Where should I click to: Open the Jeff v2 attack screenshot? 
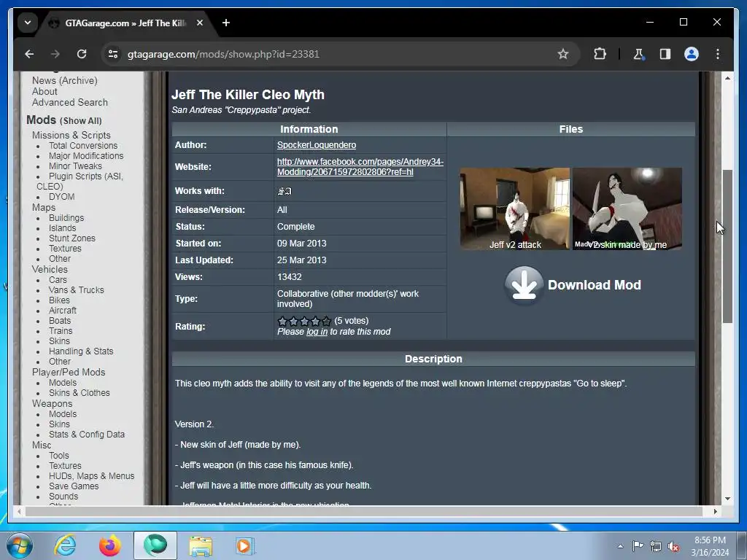pyautogui.click(x=514, y=208)
